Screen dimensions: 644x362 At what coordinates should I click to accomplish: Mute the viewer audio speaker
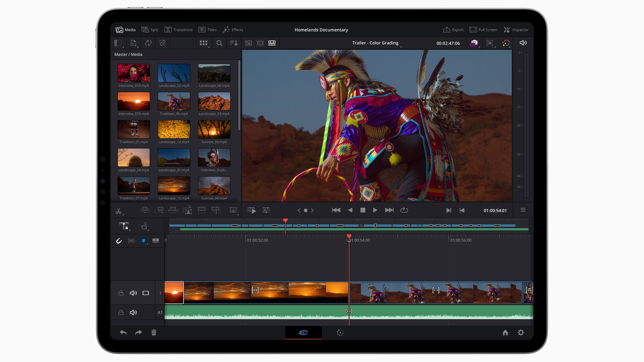tap(523, 43)
